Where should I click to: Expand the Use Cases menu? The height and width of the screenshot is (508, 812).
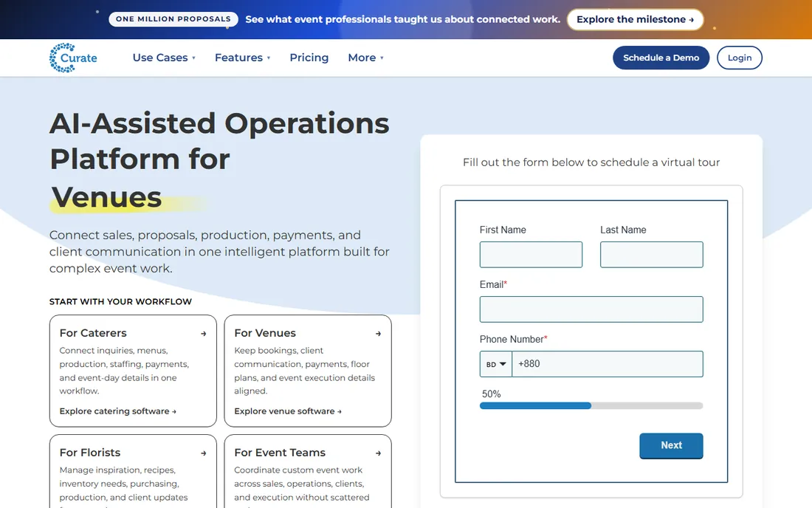[164, 58]
